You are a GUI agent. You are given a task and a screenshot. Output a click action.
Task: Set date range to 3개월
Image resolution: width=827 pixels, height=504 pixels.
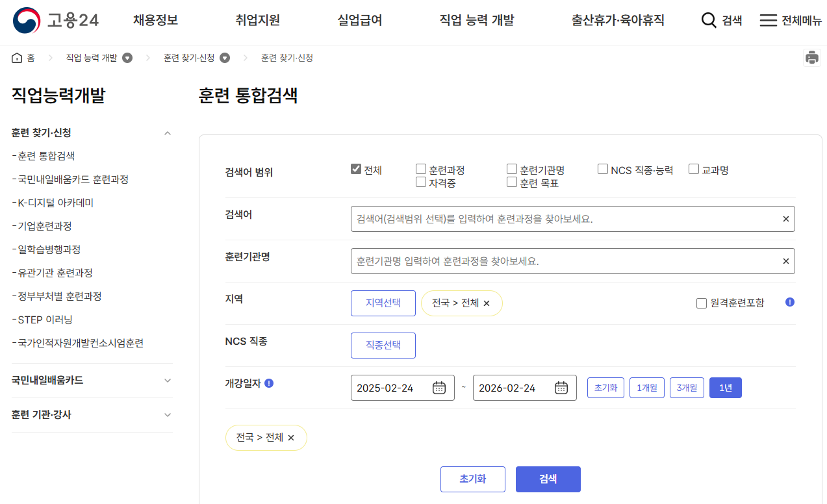coord(687,388)
